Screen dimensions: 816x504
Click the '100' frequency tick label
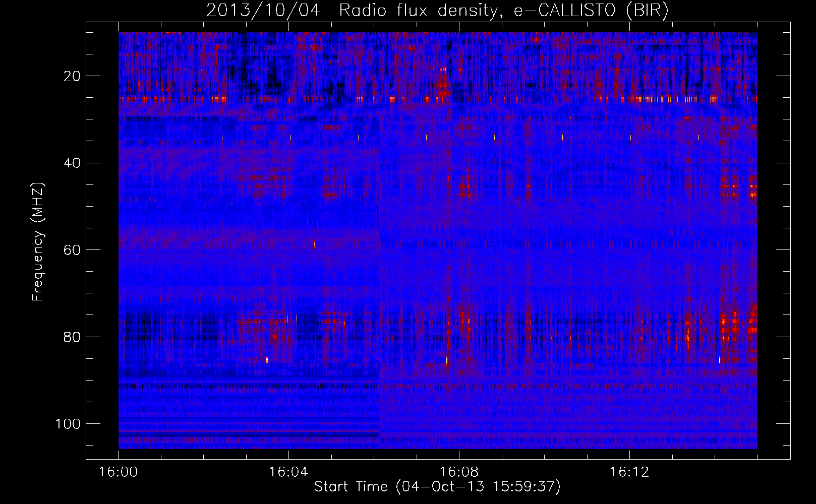point(68,424)
